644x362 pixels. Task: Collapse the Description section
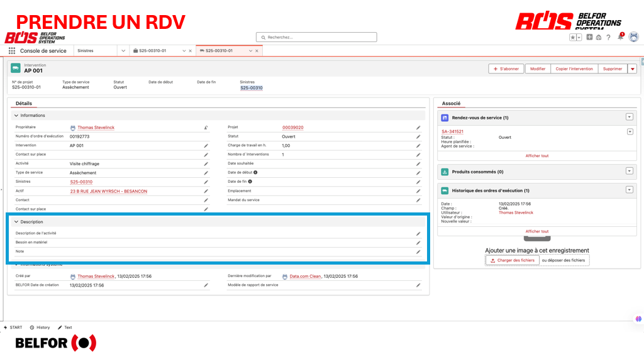coord(16,222)
